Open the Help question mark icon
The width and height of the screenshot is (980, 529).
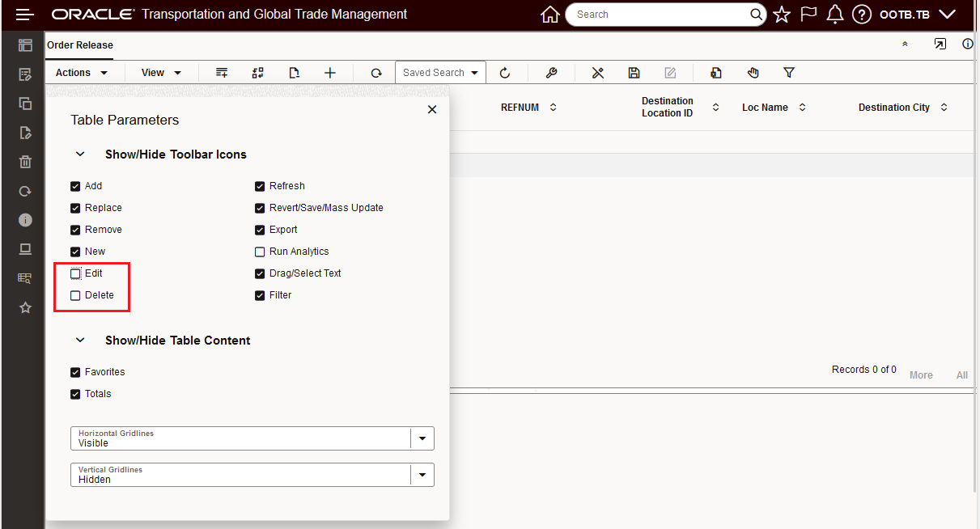point(862,15)
